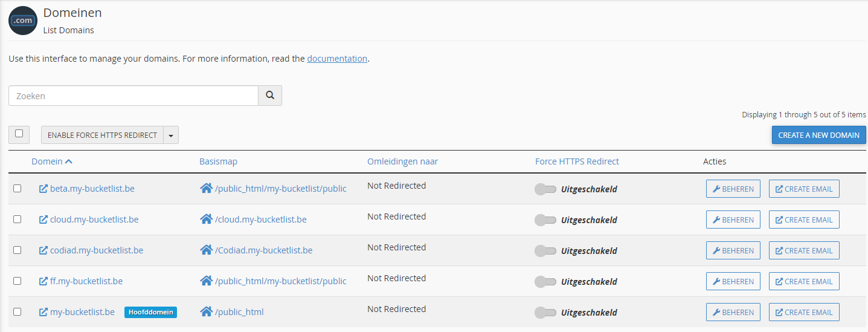868x332 pixels.
Task: Click the home icon beside /cloud.my-bucketlist.be
Action: [x=206, y=220]
